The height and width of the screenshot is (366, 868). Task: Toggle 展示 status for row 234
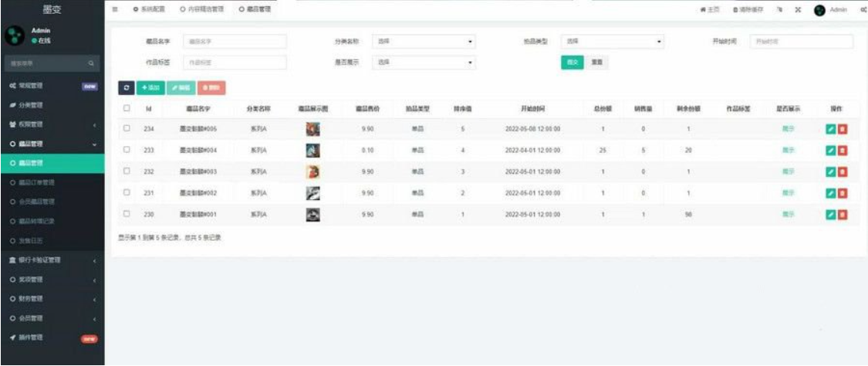click(788, 129)
